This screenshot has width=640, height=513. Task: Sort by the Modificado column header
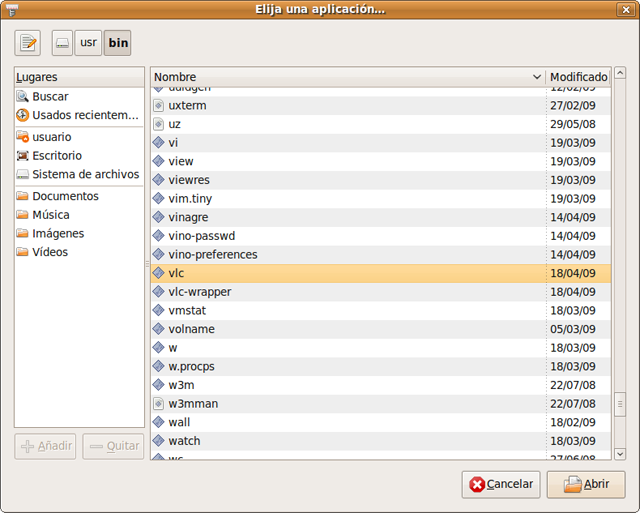click(x=578, y=77)
